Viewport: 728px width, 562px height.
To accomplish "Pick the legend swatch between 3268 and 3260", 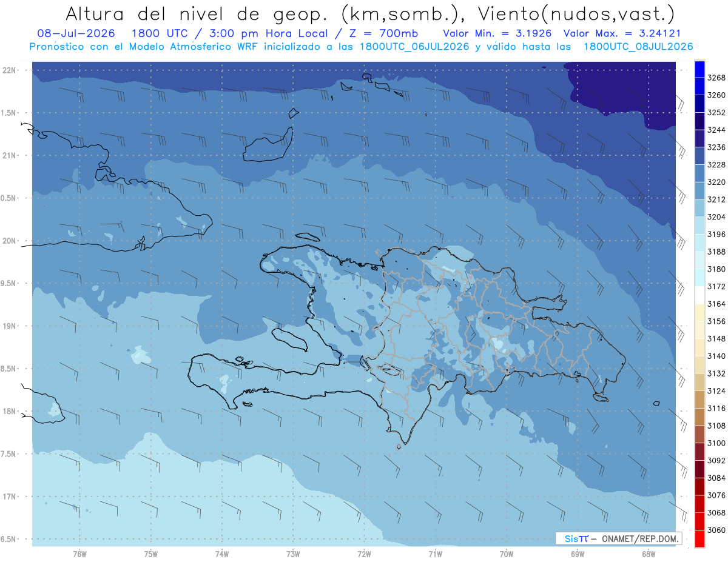I will [x=699, y=87].
